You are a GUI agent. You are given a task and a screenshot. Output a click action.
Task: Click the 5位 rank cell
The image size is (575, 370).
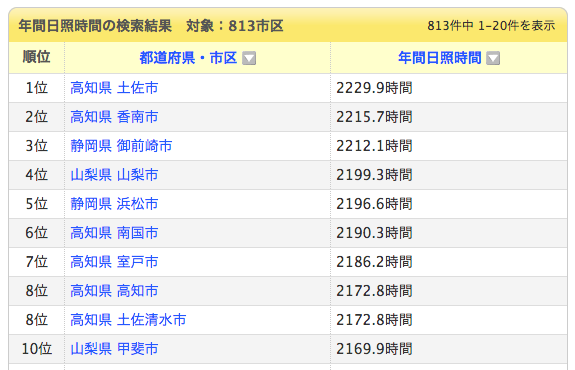tap(37, 204)
